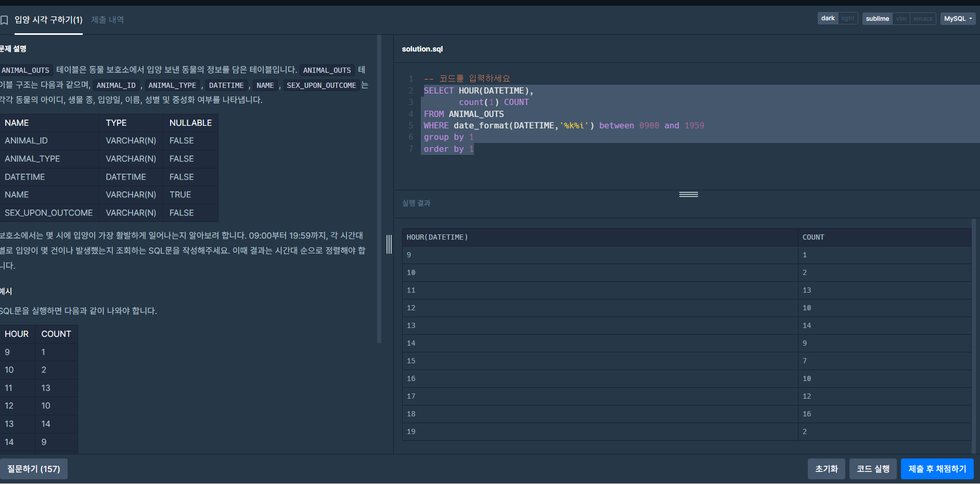This screenshot has width=980, height=485.
Task: Click the example table COUNT header
Action: (x=56, y=334)
